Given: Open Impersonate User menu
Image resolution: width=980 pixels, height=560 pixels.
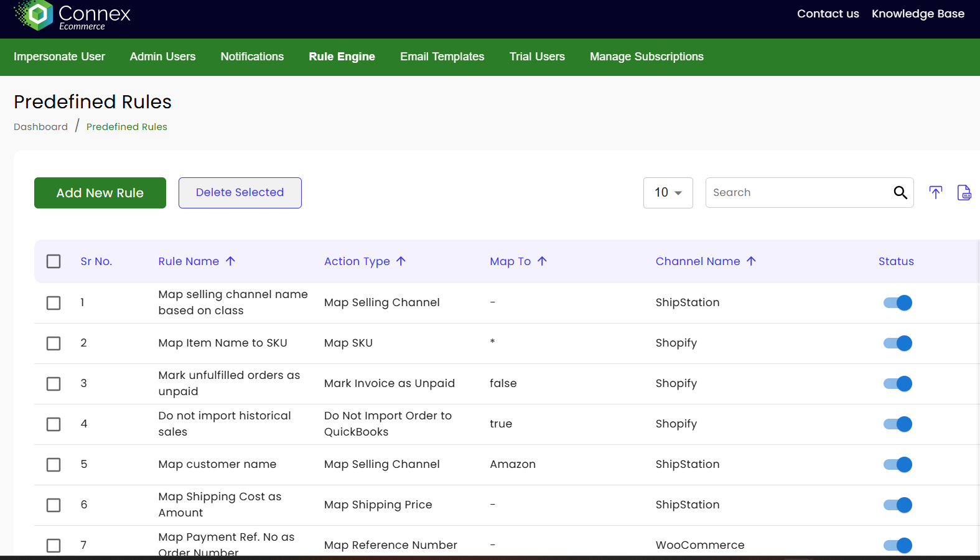Looking at the screenshot, I should [59, 57].
